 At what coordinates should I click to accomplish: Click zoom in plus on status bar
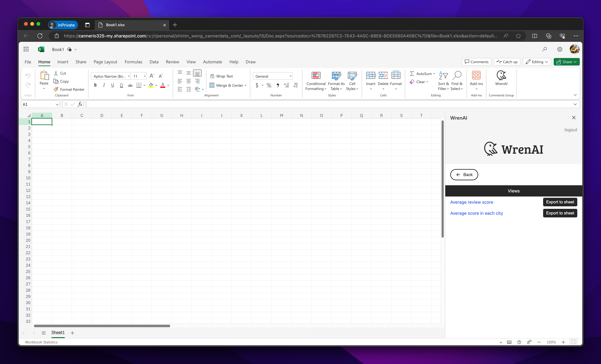pos(563,342)
